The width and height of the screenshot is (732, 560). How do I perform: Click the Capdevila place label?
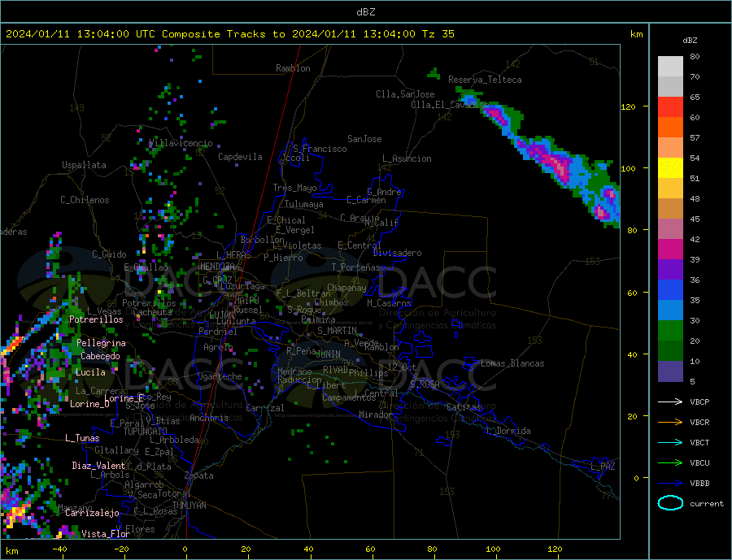[x=240, y=157]
